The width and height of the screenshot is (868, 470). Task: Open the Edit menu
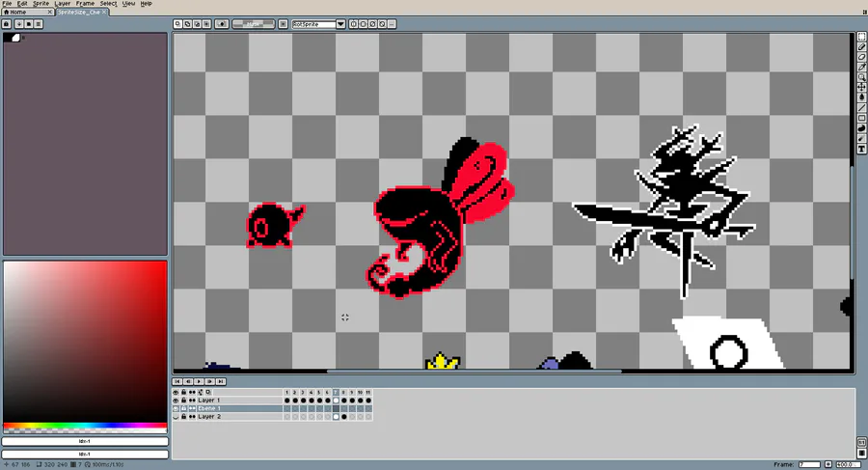click(22, 3)
